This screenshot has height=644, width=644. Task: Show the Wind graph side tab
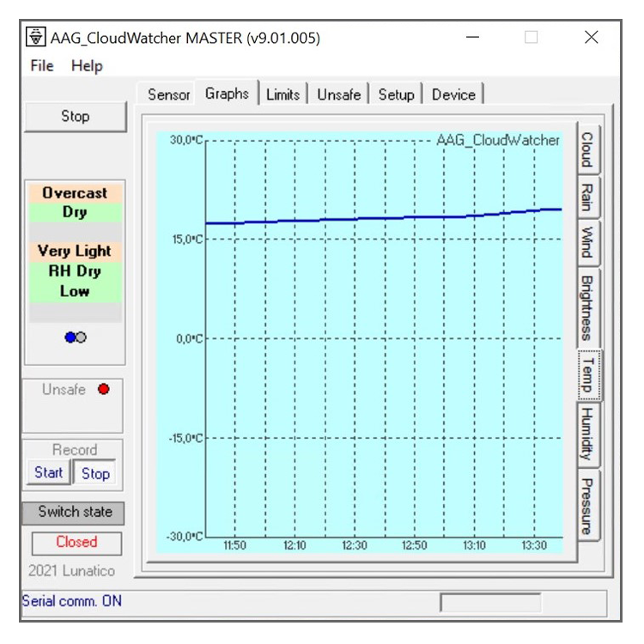pyautogui.click(x=587, y=242)
